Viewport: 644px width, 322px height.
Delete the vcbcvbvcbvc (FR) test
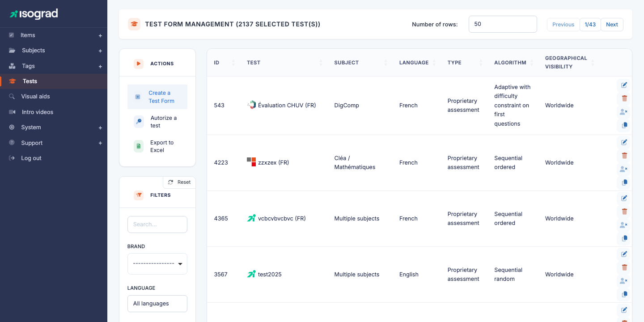click(624, 212)
